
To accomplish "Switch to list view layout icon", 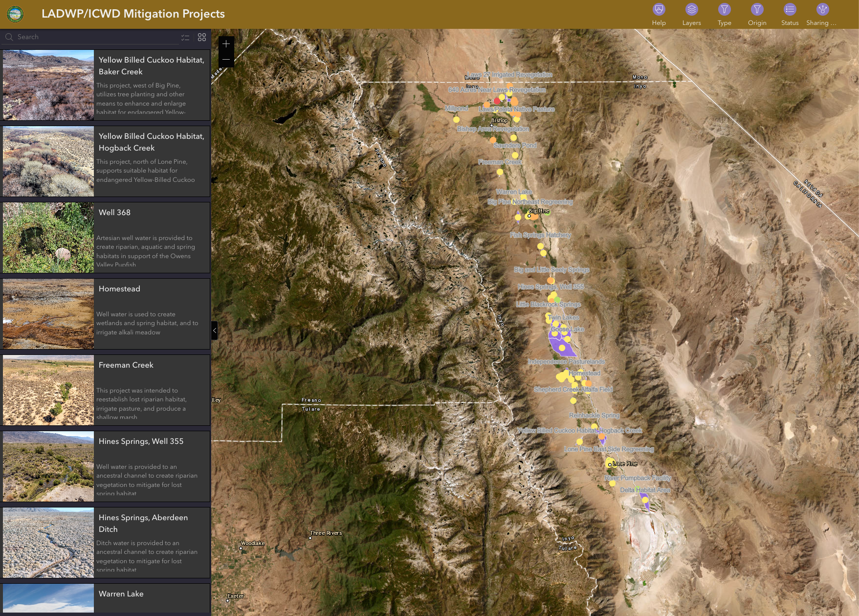I will point(185,38).
